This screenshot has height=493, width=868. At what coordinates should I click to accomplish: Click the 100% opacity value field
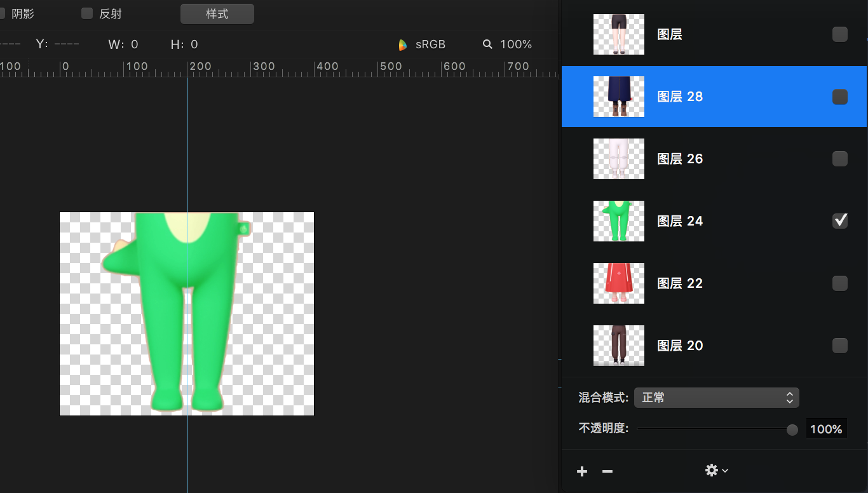[826, 429]
